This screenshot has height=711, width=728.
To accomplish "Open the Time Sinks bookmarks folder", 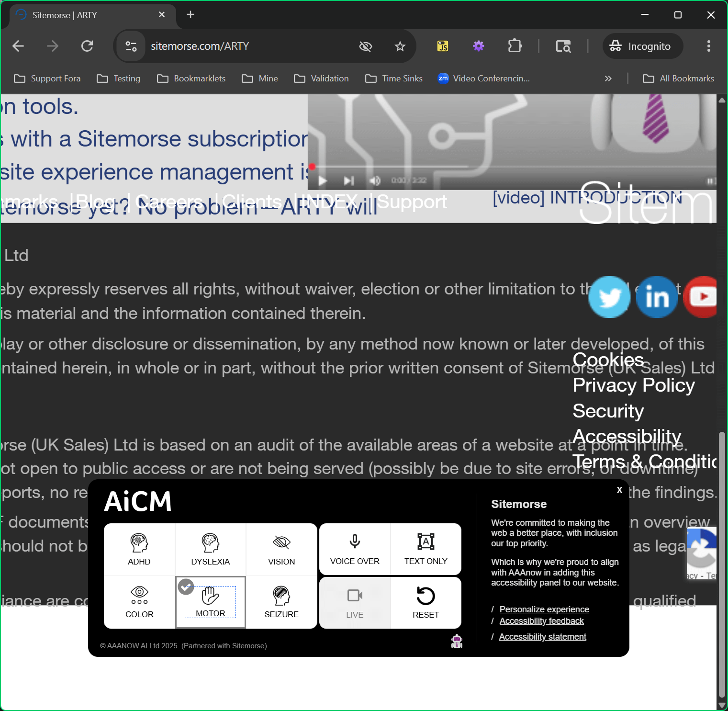I will coord(394,79).
